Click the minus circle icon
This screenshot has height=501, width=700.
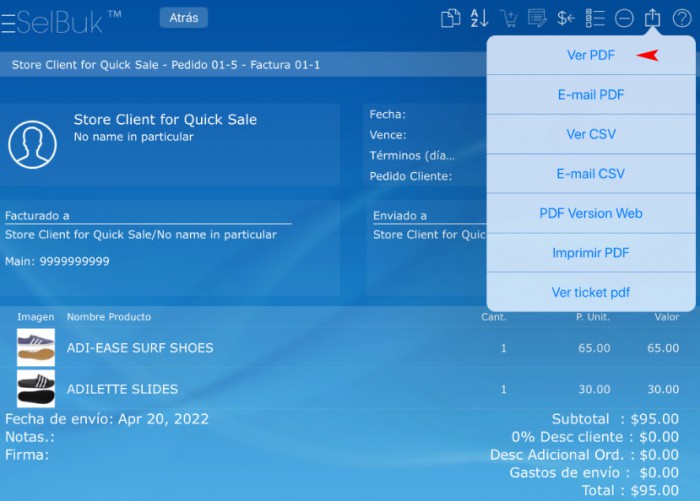pos(624,18)
